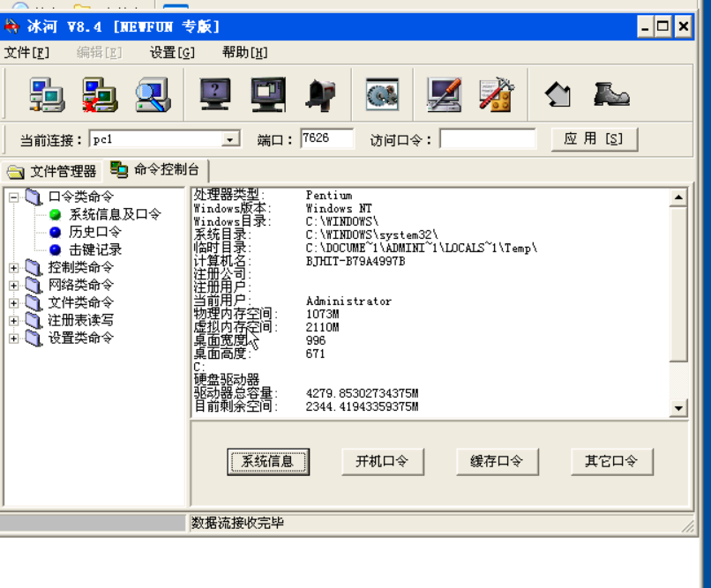Click the 缓存口令 button
This screenshot has height=588, width=711.
(498, 462)
